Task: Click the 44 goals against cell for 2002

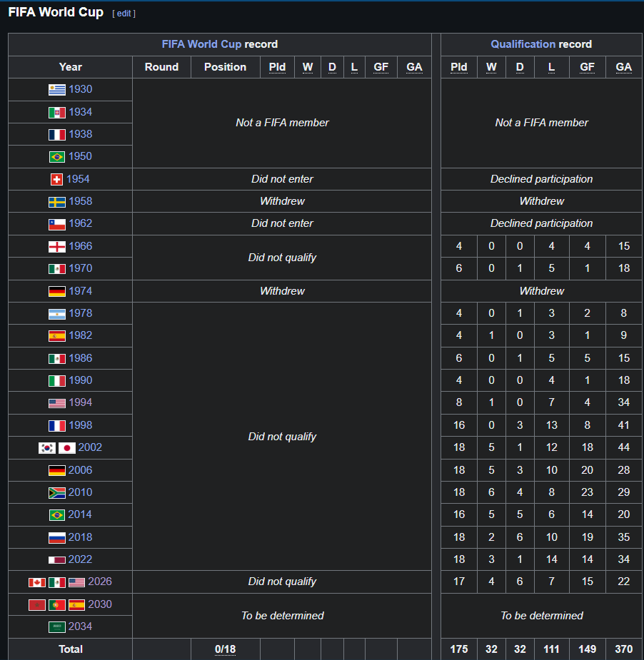Action: point(624,447)
